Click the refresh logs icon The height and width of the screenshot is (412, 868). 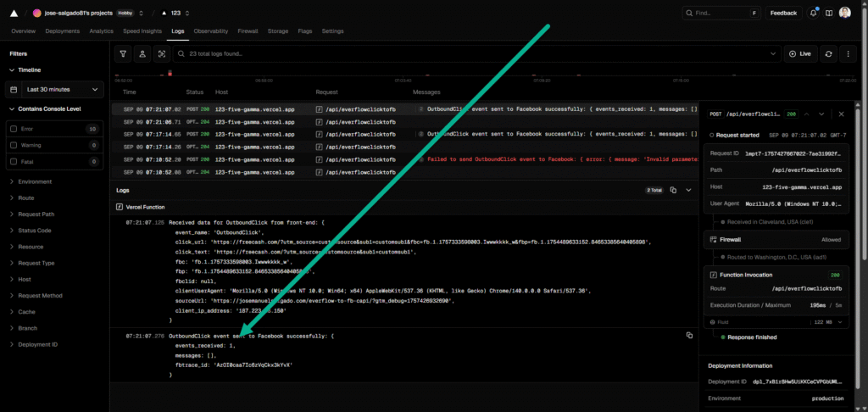tap(829, 53)
